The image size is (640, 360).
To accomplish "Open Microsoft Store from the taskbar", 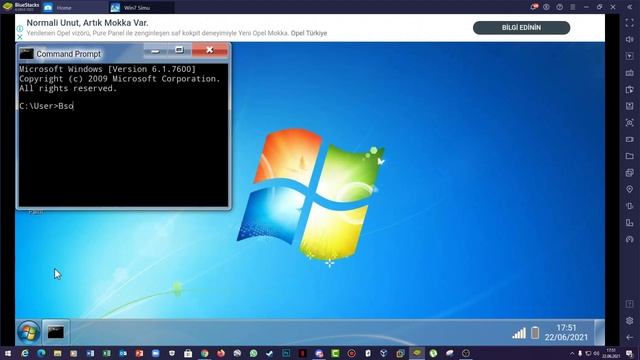I will click(x=188, y=353).
